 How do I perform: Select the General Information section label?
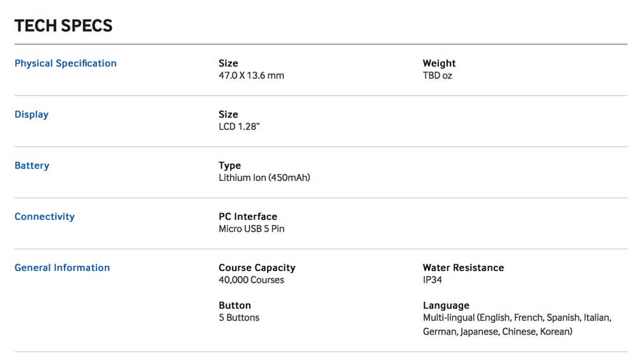(62, 268)
